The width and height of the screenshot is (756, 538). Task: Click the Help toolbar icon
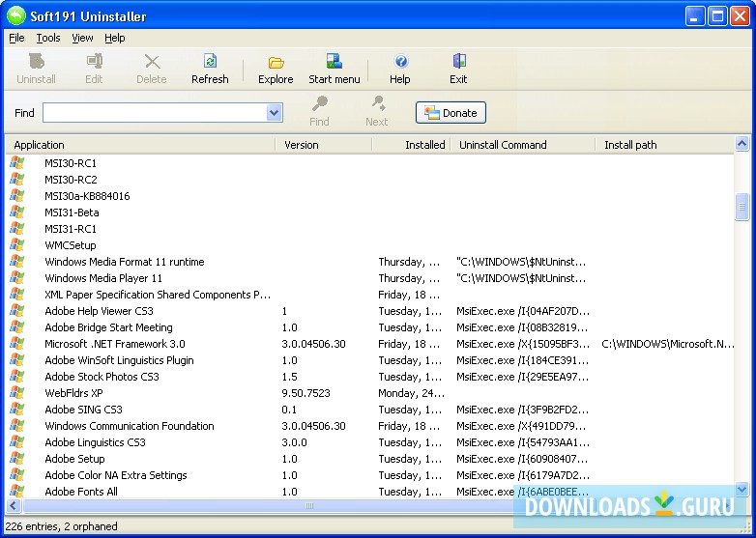(x=400, y=62)
